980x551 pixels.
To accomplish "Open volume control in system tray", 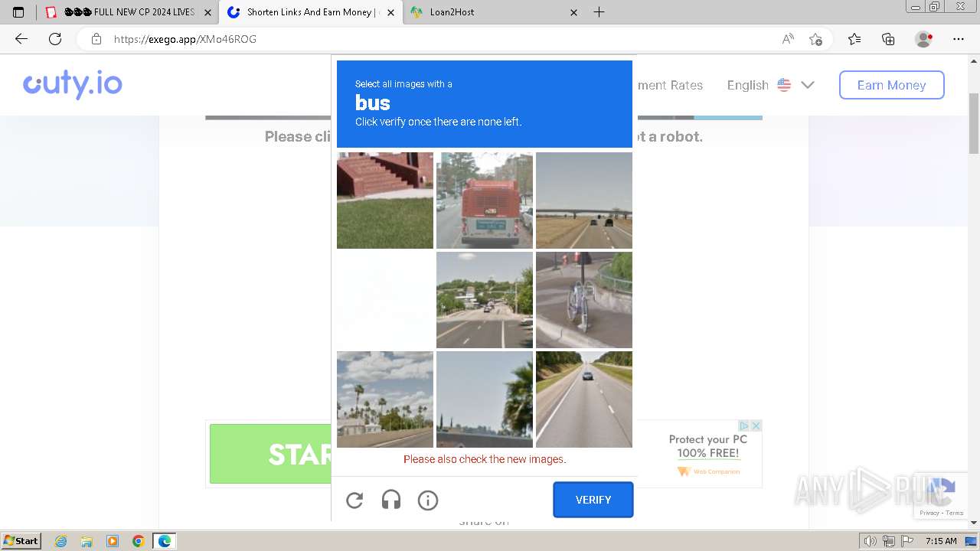I will coord(871,541).
